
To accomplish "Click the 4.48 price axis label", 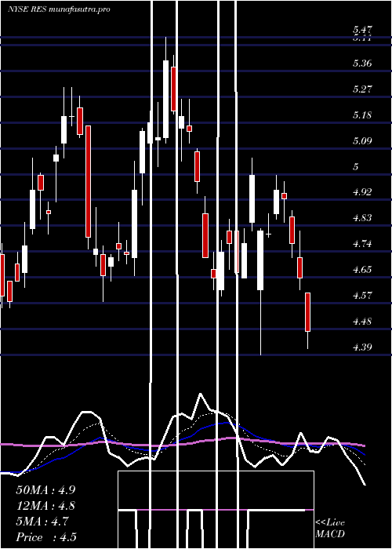I will pyautogui.click(x=362, y=321).
